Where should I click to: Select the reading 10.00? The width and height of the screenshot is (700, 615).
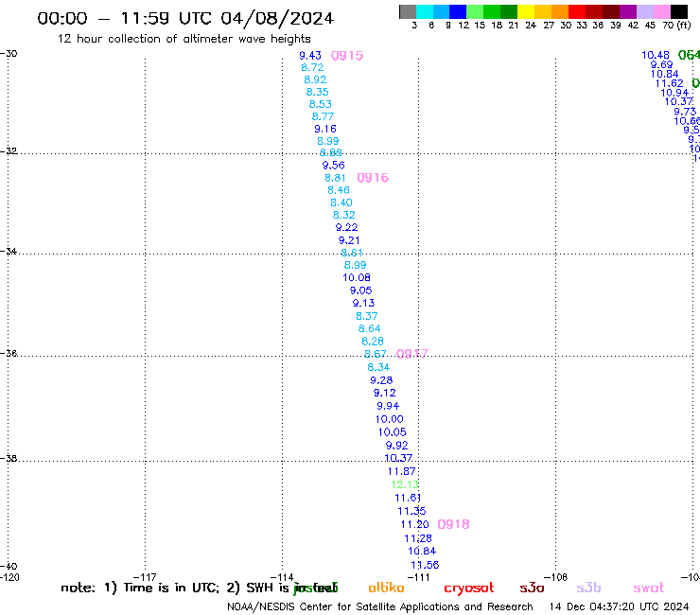[x=390, y=419]
